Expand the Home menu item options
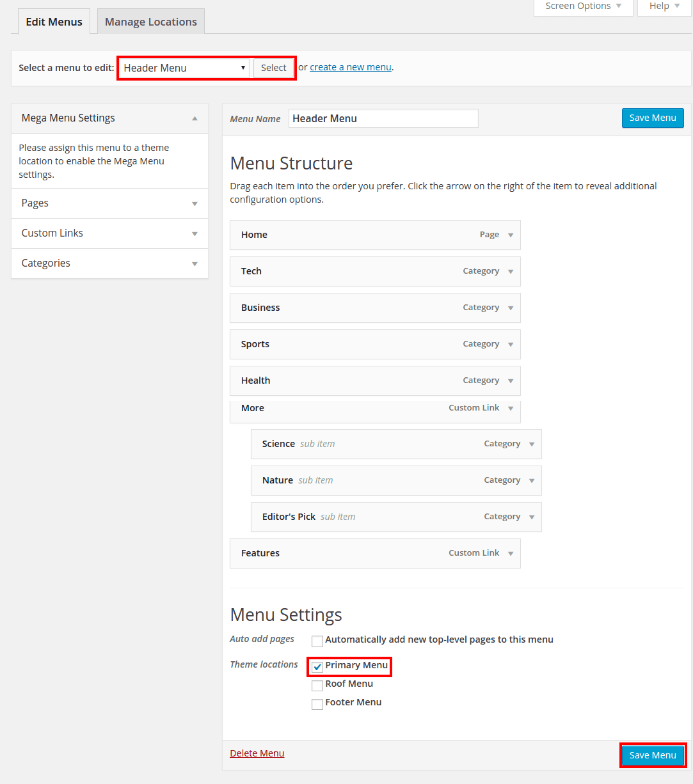This screenshot has height=784, width=693. [x=510, y=235]
